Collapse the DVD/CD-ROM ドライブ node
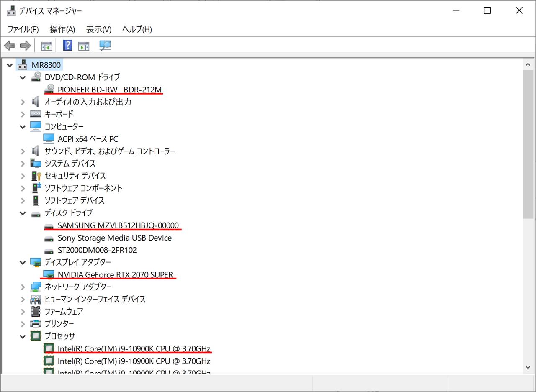Screen dimensions: 536x392 click(x=23, y=77)
